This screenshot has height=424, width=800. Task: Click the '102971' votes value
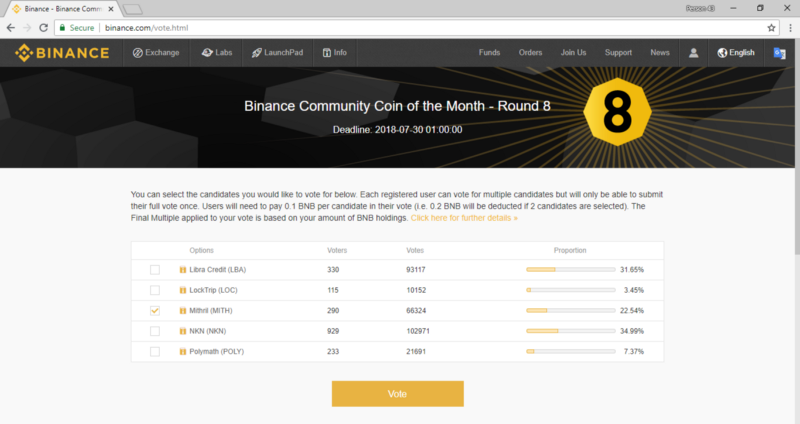pos(418,331)
